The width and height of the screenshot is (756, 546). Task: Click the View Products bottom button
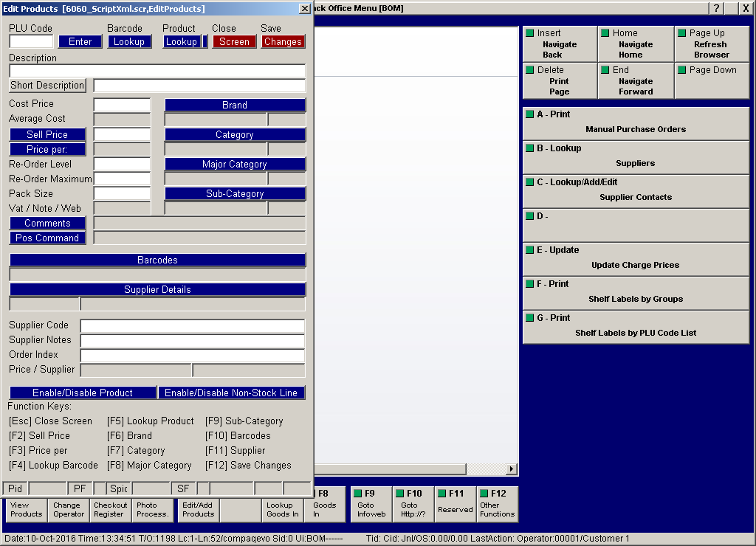[x=27, y=510]
